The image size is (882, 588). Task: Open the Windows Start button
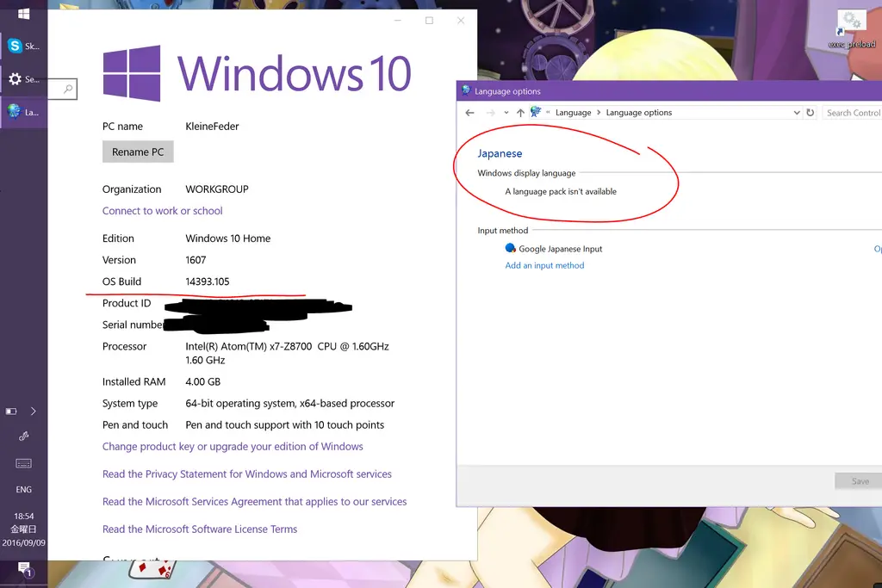(x=23, y=13)
